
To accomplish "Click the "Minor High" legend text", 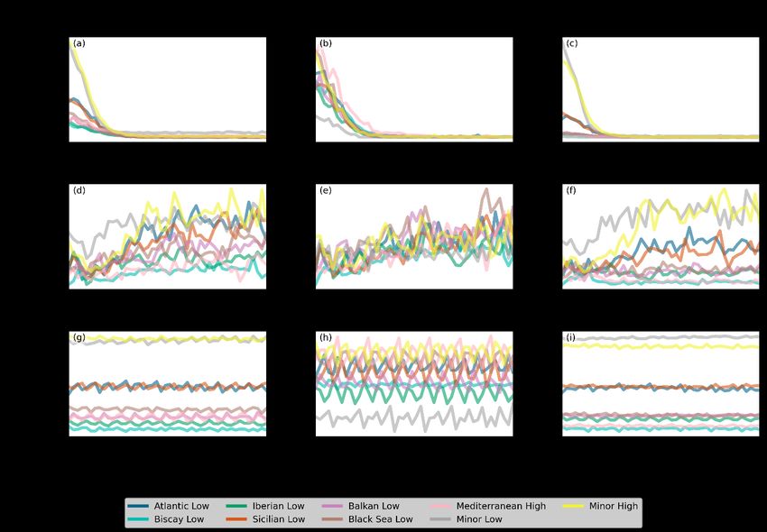I will coord(614,506).
